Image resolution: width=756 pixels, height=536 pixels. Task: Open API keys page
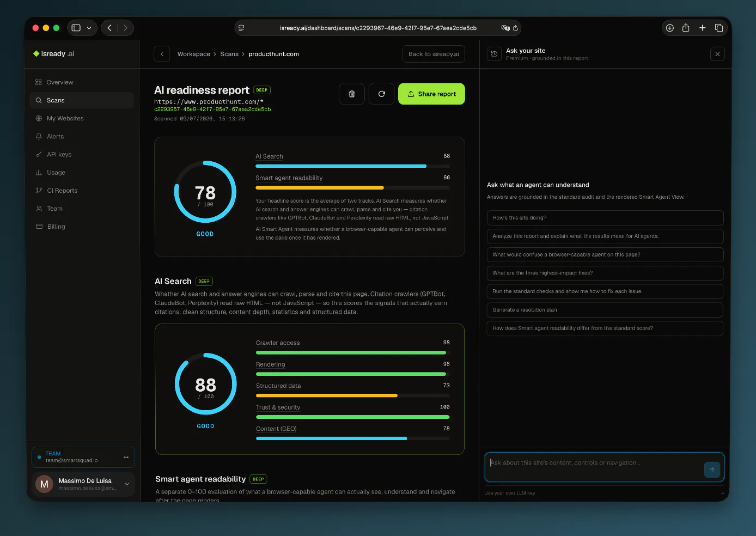pos(82,154)
